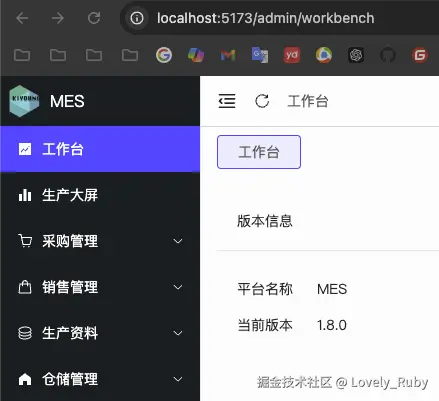This screenshot has width=439, height=401.
Task: Open 生产大屏 in the sidebar
Action: click(x=100, y=195)
